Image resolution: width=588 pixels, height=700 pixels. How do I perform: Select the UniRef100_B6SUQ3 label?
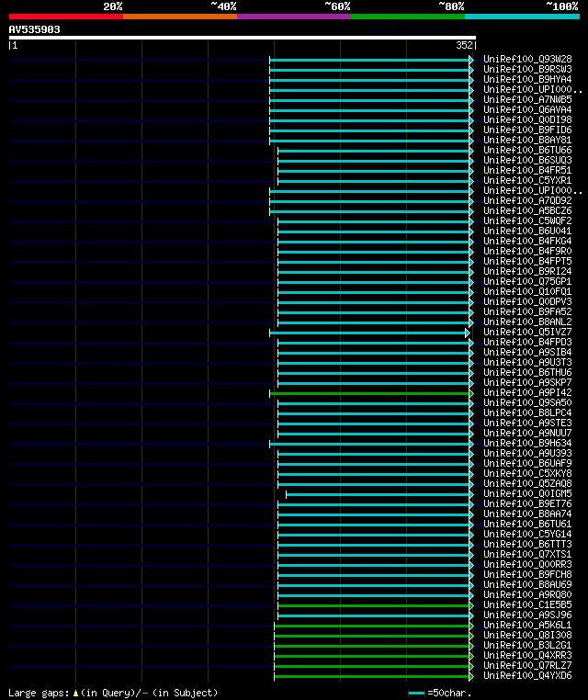click(x=527, y=160)
